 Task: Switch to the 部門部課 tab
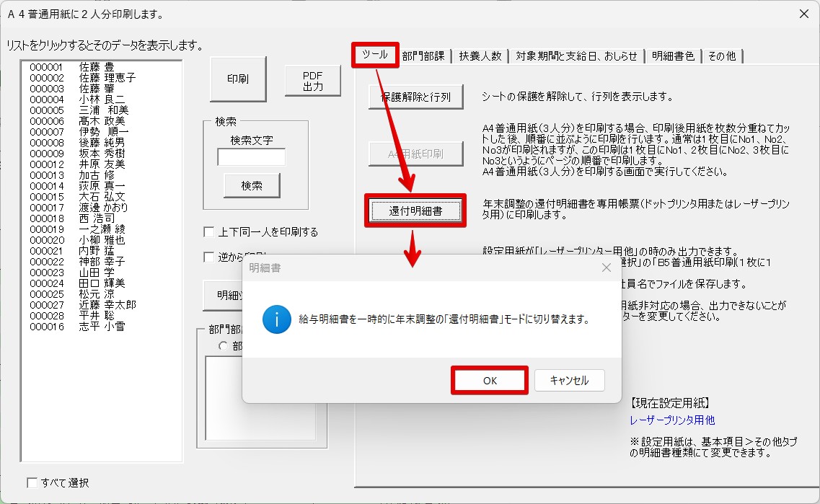click(x=423, y=56)
